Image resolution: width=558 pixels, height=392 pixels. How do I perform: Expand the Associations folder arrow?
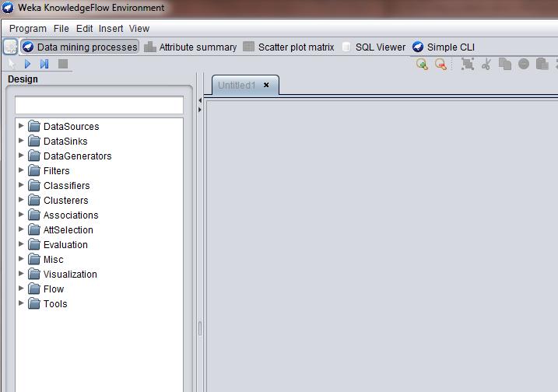[21, 214]
